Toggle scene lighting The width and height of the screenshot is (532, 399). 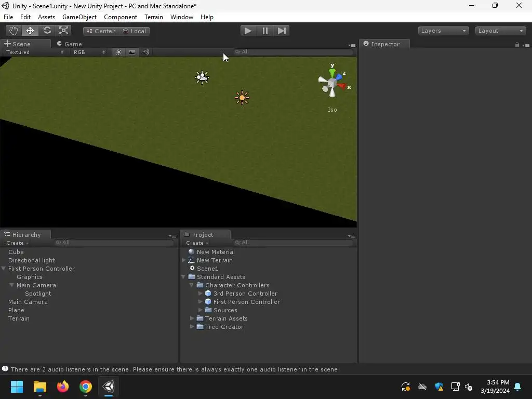coord(118,52)
